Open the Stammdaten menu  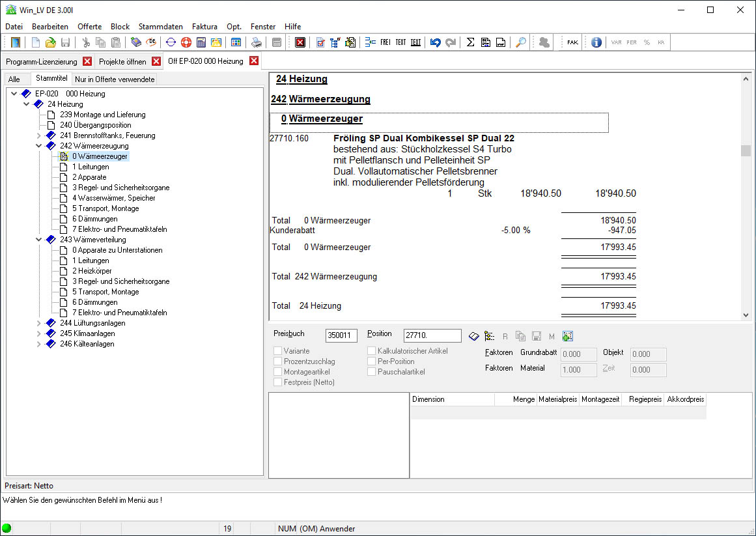(161, 27)
